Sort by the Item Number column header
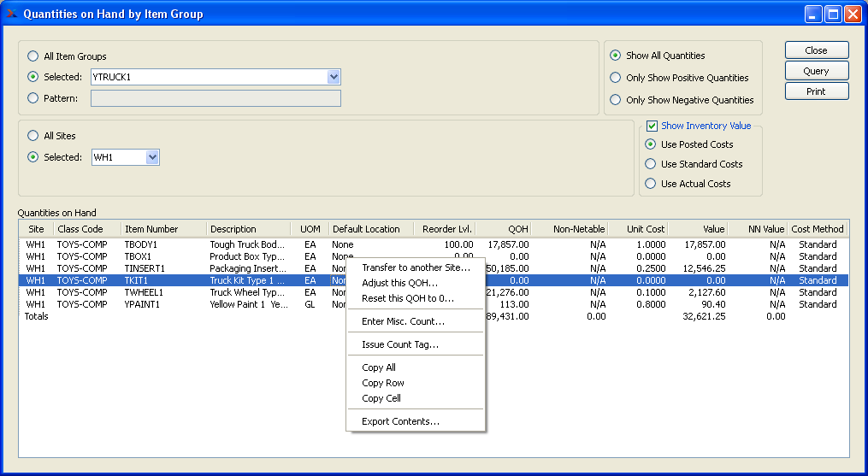Viewport: 868px width, 476px height. pyautogui.click(x=151, y=229)
